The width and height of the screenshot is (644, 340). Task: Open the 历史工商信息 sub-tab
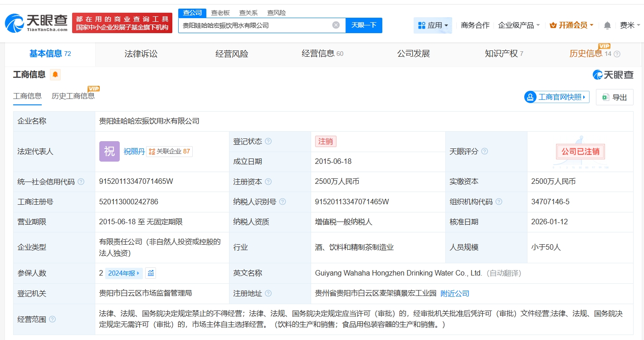click(73, 96)
